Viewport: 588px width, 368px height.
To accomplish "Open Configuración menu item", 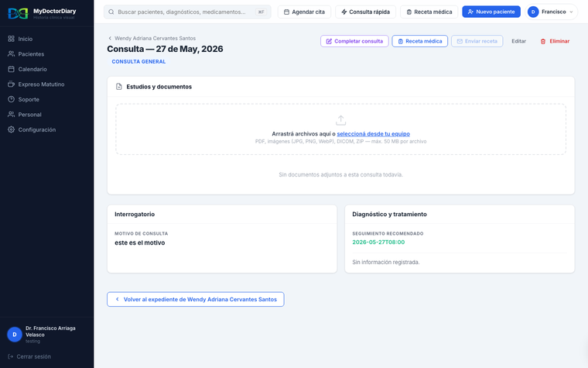I will 46,129.
